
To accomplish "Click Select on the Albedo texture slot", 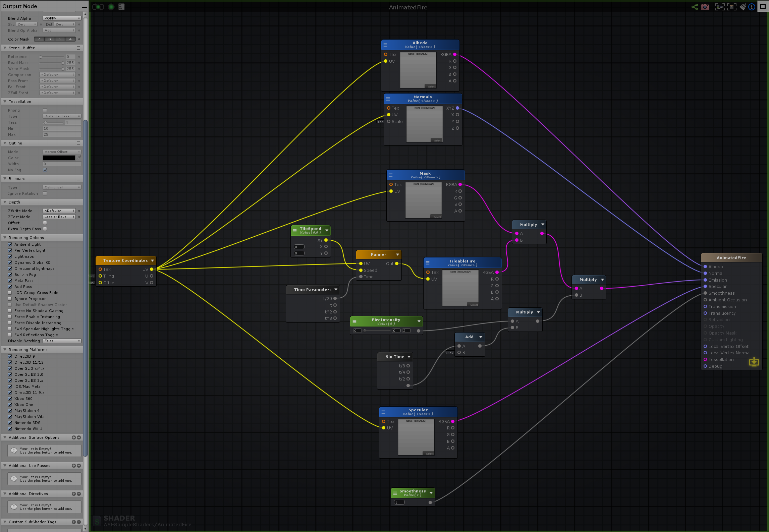I will tap(432, 86).
